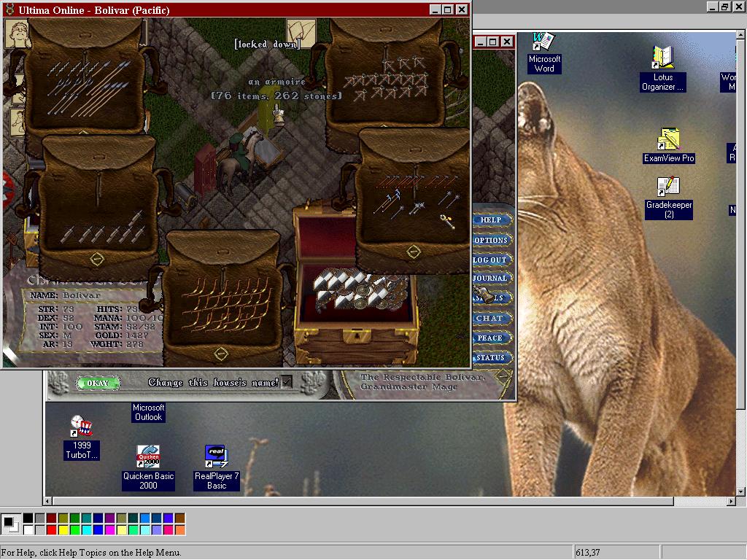The width and height of the screenshot is (747, 560).
Task: Pick the brown color swatch
Action: (179, 518)
